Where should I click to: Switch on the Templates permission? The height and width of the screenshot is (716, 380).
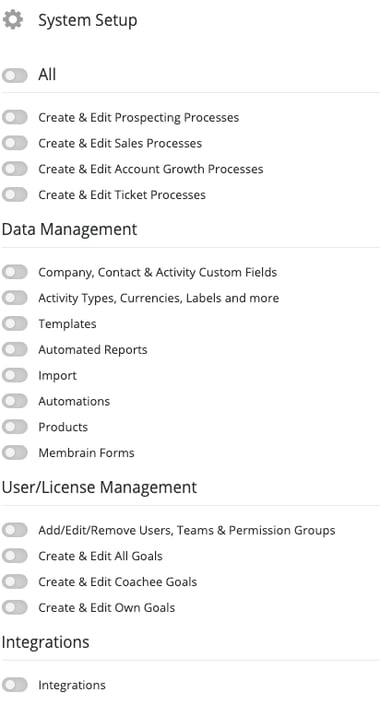15,324
